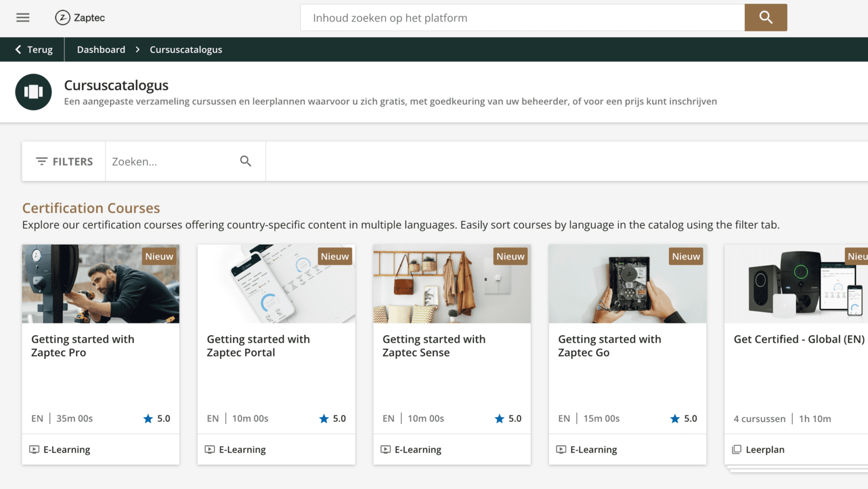Click the EN language label on Zaptec Pro card
This screenshot has height=489, width=868.
pos(37,418)
